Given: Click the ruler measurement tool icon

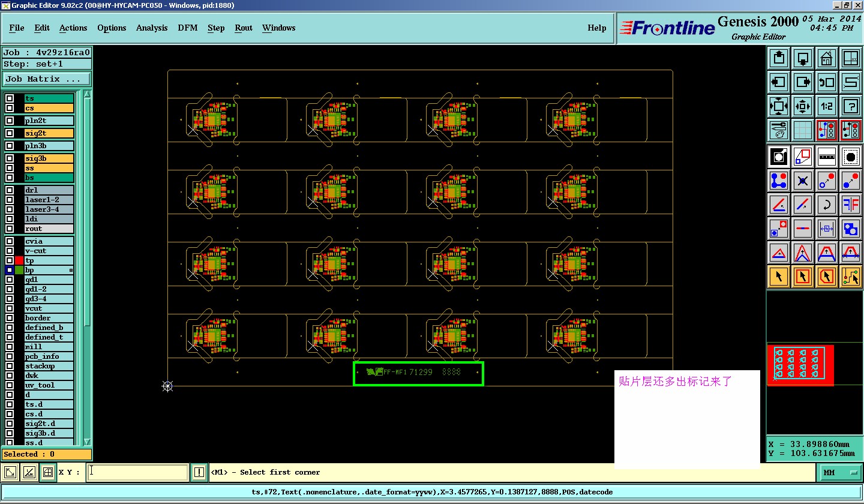Looking at the screenshot, I should [x=826, y=157].
